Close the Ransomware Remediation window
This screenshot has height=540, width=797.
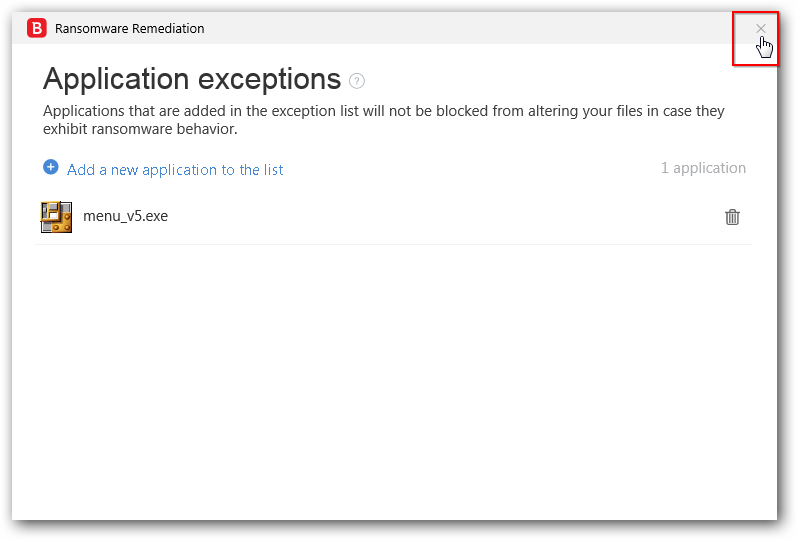(761, 29)
